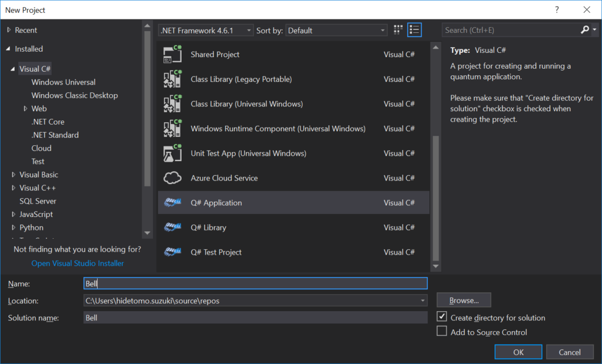
Task: Select the .NET Standard category
Action: 55,135
